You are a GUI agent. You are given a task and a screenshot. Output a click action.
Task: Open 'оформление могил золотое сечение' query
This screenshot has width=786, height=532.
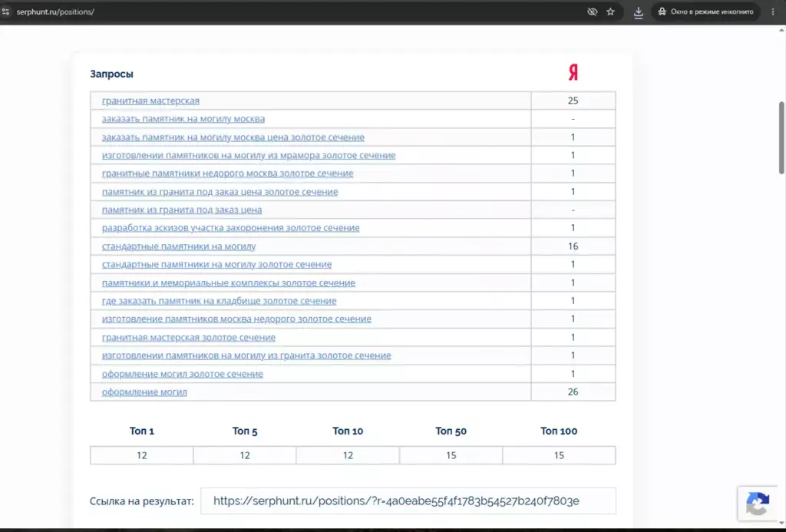[x=183, y=374]
